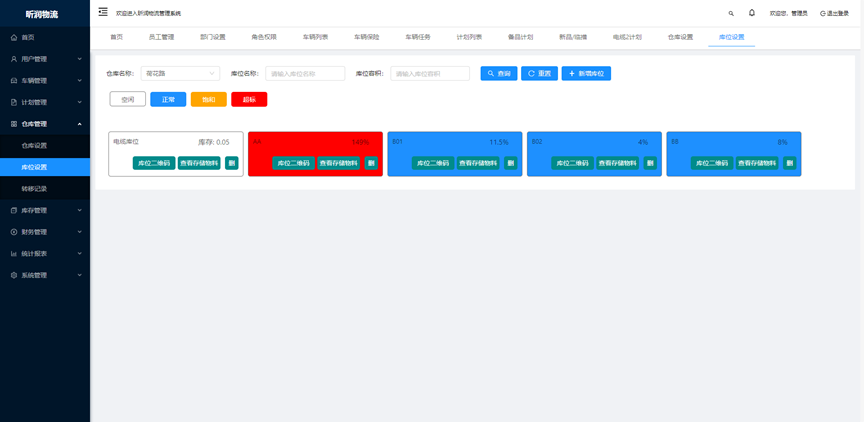Click 退出登录 to log out
Screen dimensions: 864x422
coord(834,13)
